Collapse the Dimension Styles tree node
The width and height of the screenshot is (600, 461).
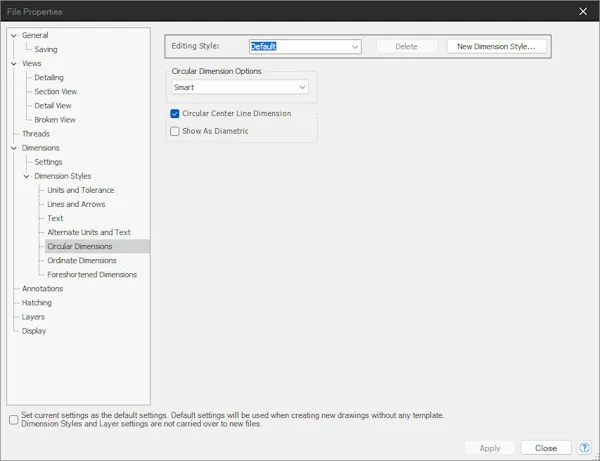click(26, 176)
